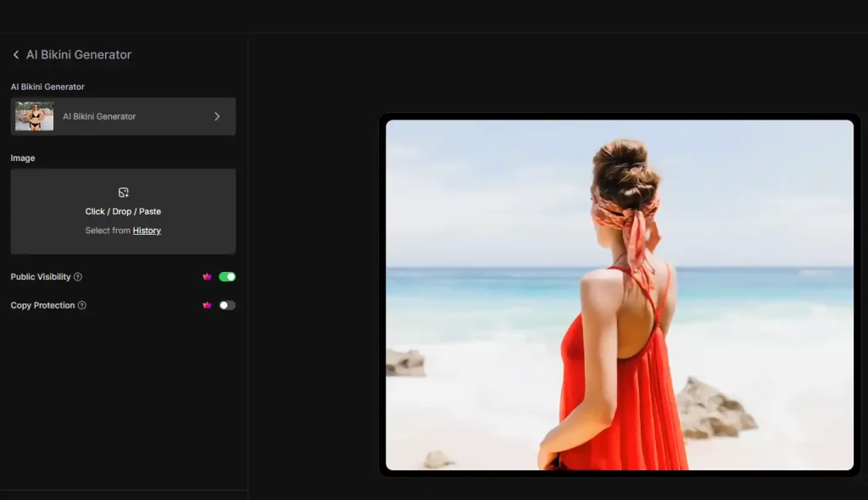
Task: Click the Image section heading label
Action: click(x=23, y=158)
